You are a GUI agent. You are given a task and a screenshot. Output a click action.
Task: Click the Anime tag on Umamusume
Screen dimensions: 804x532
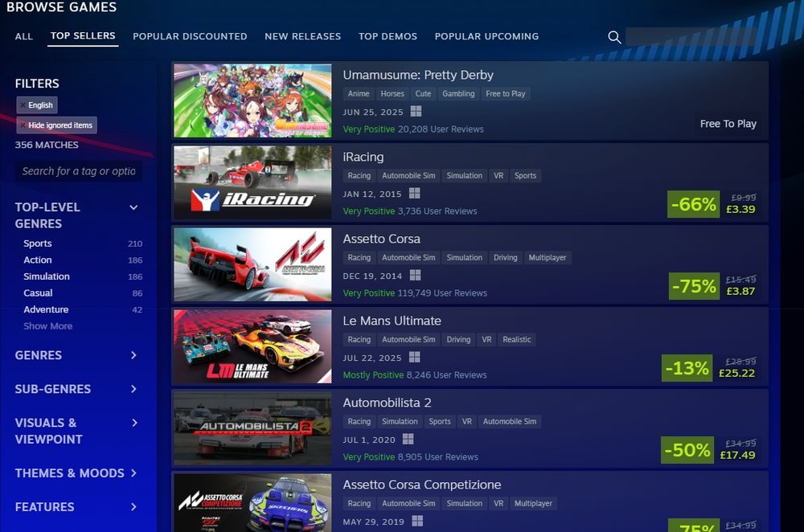pyautogui.click(x=359, y=94)
